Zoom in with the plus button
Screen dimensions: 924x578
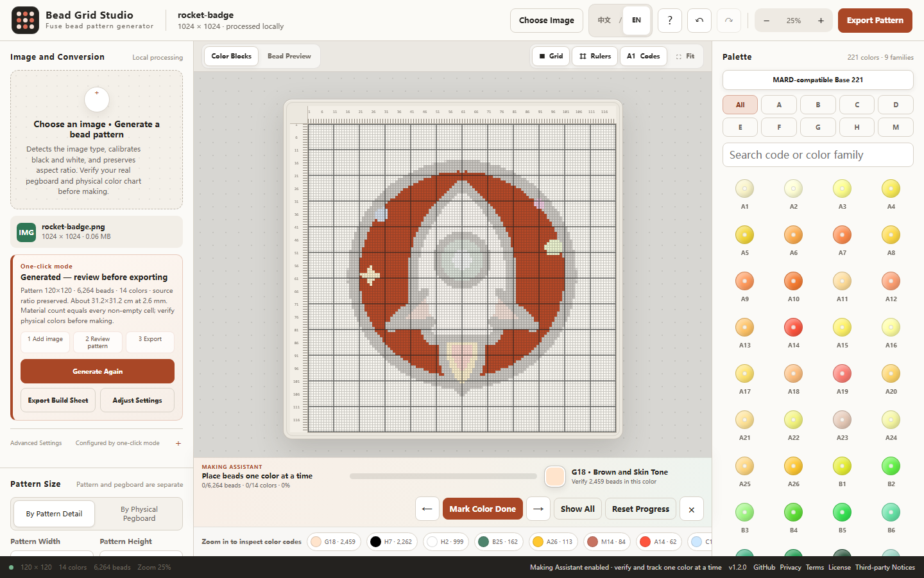click(821, 21)
